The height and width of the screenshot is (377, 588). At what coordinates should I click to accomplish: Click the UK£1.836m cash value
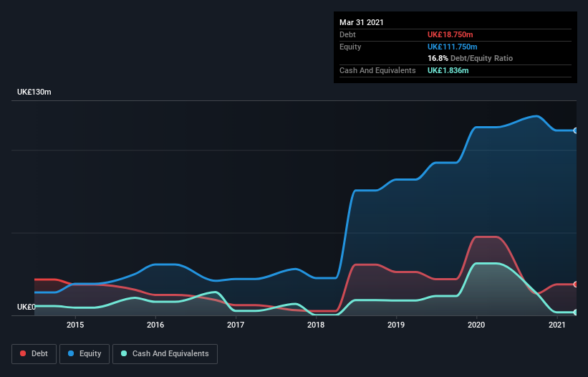tap(448, 70)
